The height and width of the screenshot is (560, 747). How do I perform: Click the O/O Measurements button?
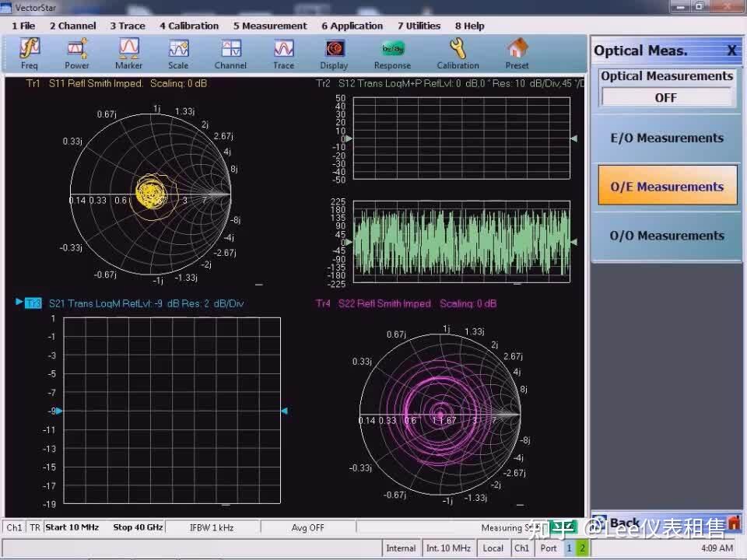click(667, 236)
